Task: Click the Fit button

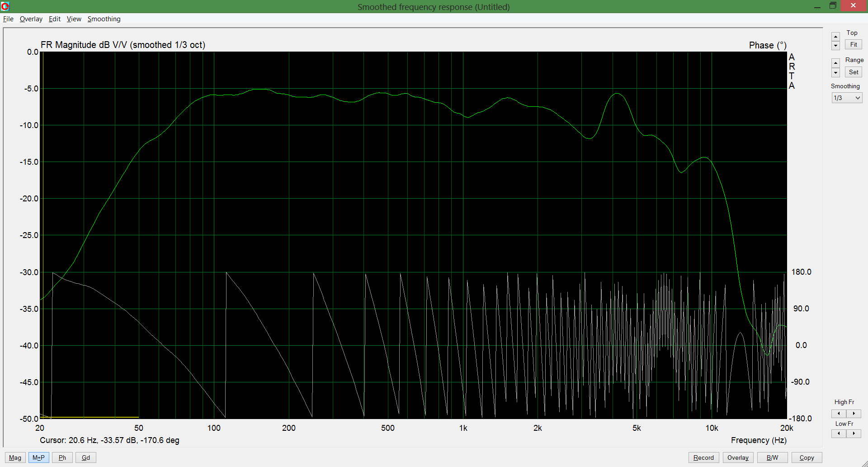Action: coord(854,45)
